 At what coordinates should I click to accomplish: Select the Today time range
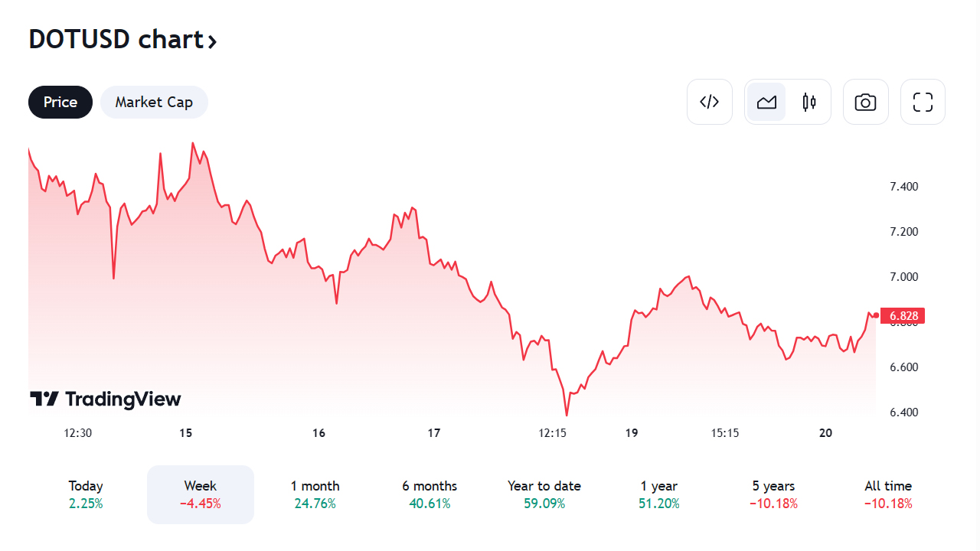[x=86, y=494]
